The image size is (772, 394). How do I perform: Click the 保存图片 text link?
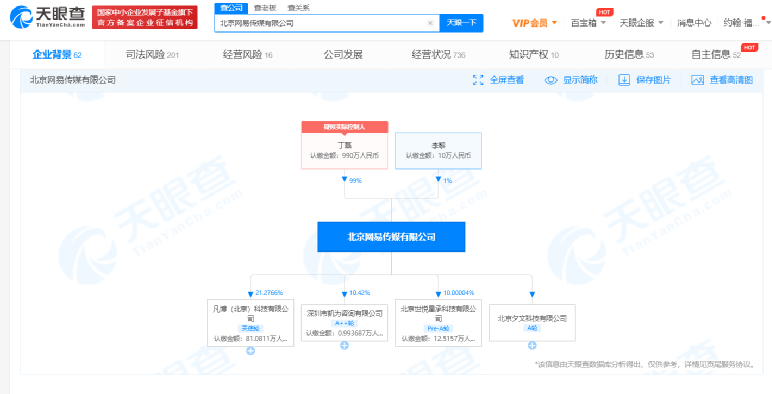[x=653, y=80]
